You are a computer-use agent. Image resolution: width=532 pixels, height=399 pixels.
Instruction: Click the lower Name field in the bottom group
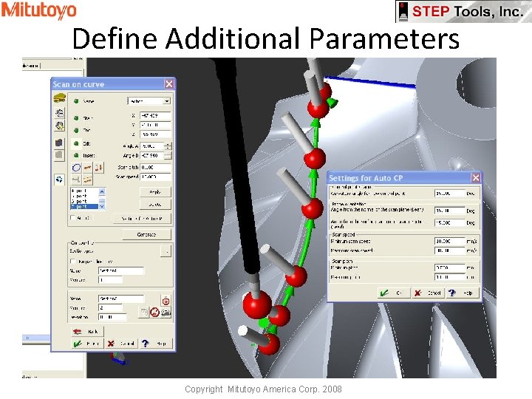tap(120, 299)
